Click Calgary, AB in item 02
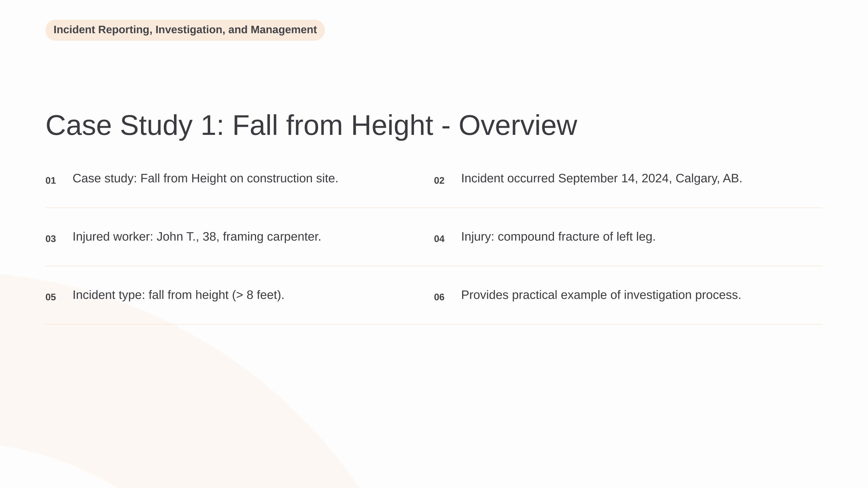868x488 pixels. coord(709,179)
